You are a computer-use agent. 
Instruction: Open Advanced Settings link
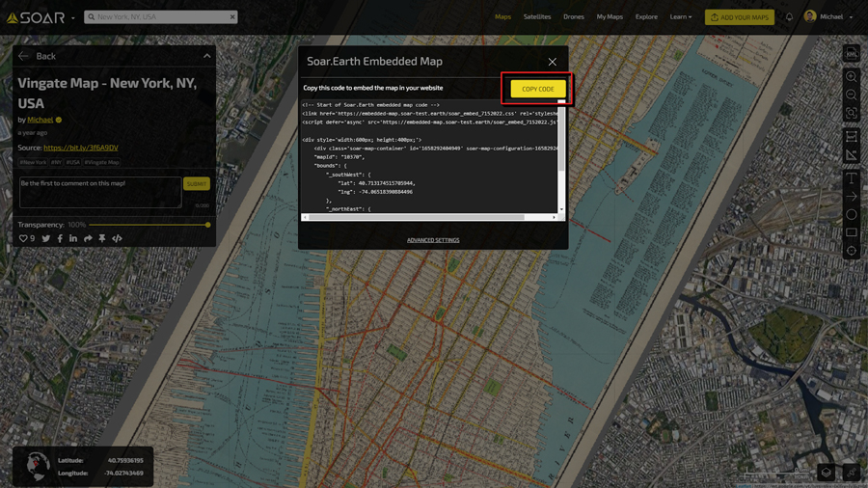click(433, 240)
